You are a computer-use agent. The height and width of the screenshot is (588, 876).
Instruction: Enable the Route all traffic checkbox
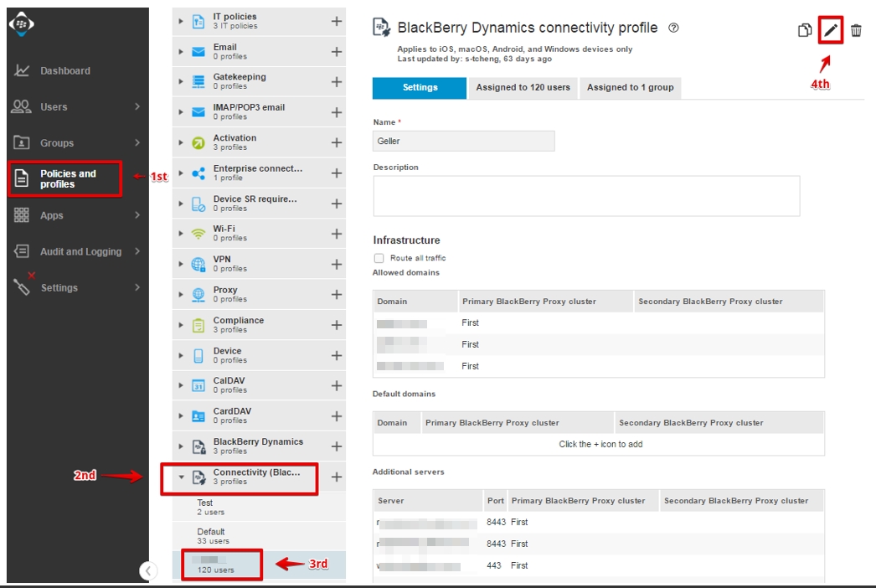[x=379, y=258]
